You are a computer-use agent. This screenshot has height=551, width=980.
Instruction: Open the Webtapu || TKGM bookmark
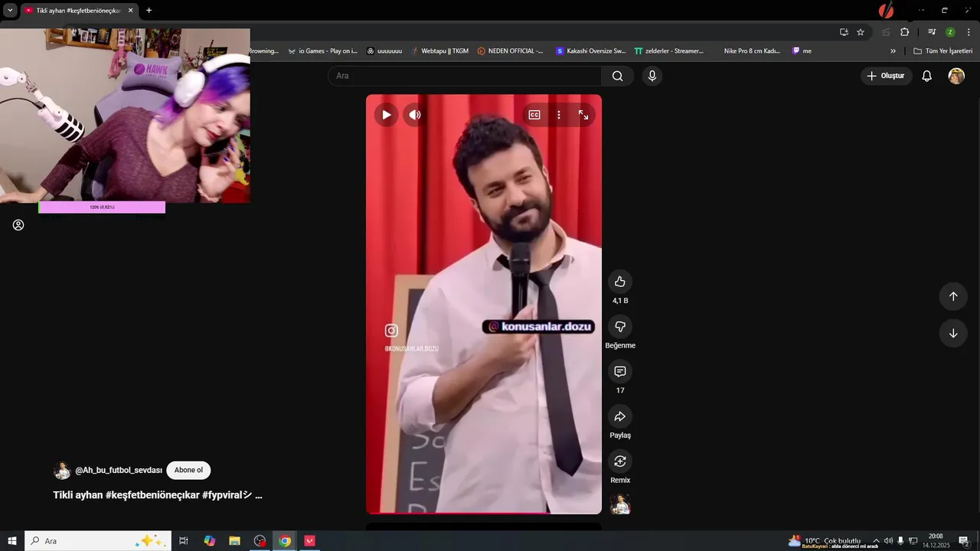pyautogui.click(x=439, y=51)
